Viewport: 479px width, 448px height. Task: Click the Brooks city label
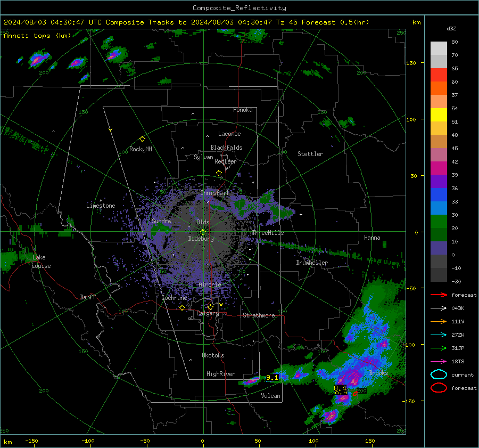pos(378,373)
